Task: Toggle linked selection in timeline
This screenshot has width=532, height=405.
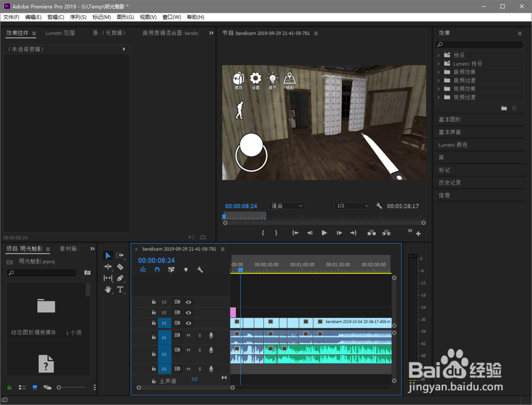Action: [x=171, y=269]
